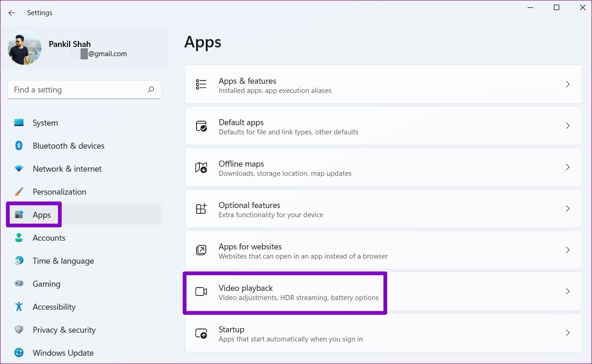592x364 pixels.
Task: Click the Time & language globe-clock icon
Action: [19, 261]
